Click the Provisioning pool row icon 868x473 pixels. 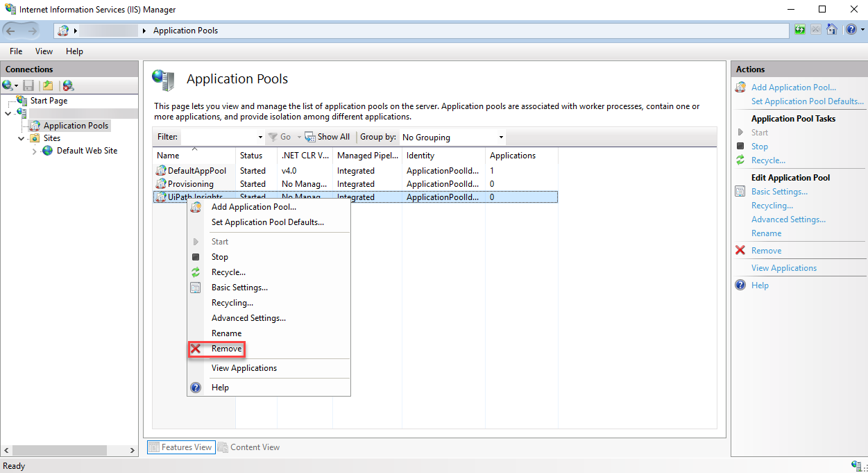pyautogui.click(x=161, y=184)
